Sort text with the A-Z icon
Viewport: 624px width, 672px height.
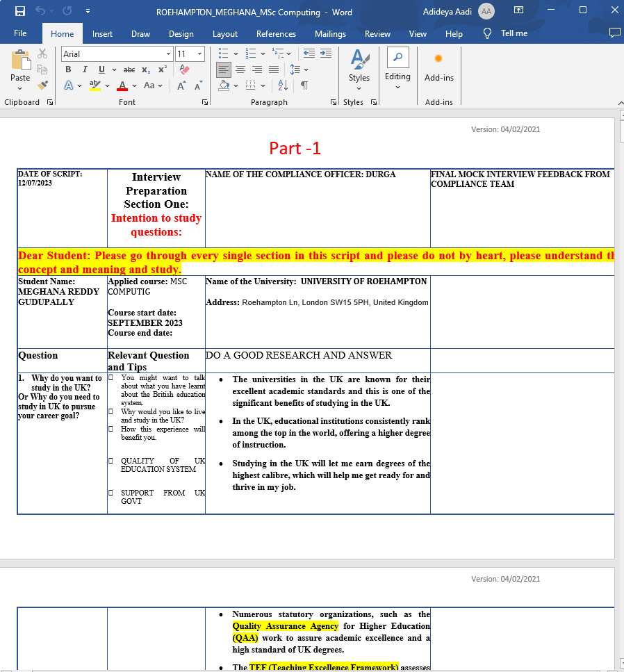click(283, 85)
